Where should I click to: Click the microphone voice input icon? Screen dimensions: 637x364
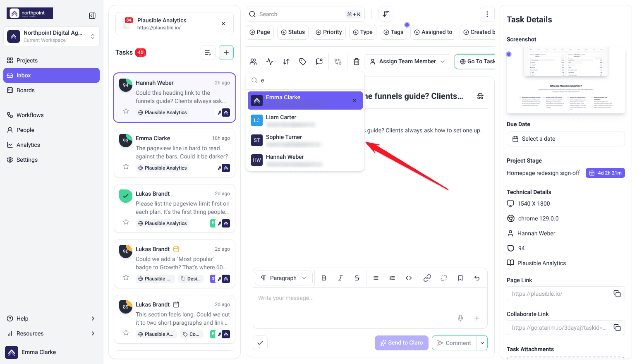pos(460,318)
